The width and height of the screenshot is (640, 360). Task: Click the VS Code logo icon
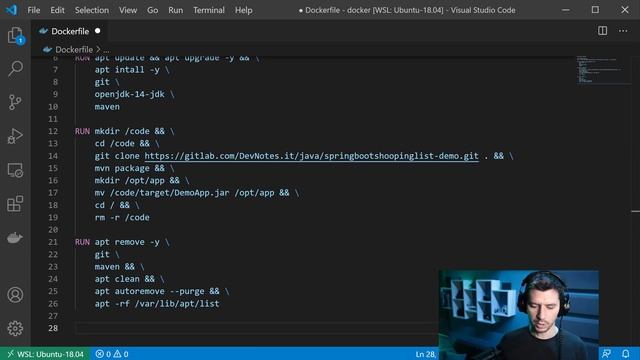point(11,10)
